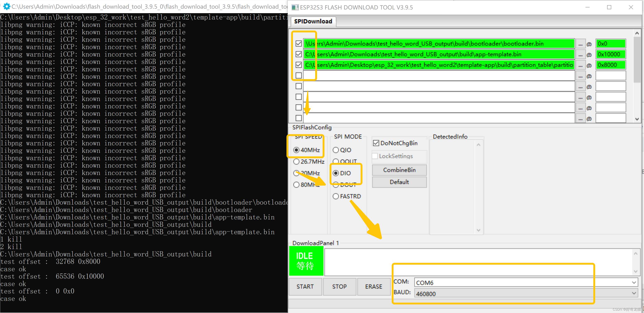Open the COM port dropdown

coord(634,283)
